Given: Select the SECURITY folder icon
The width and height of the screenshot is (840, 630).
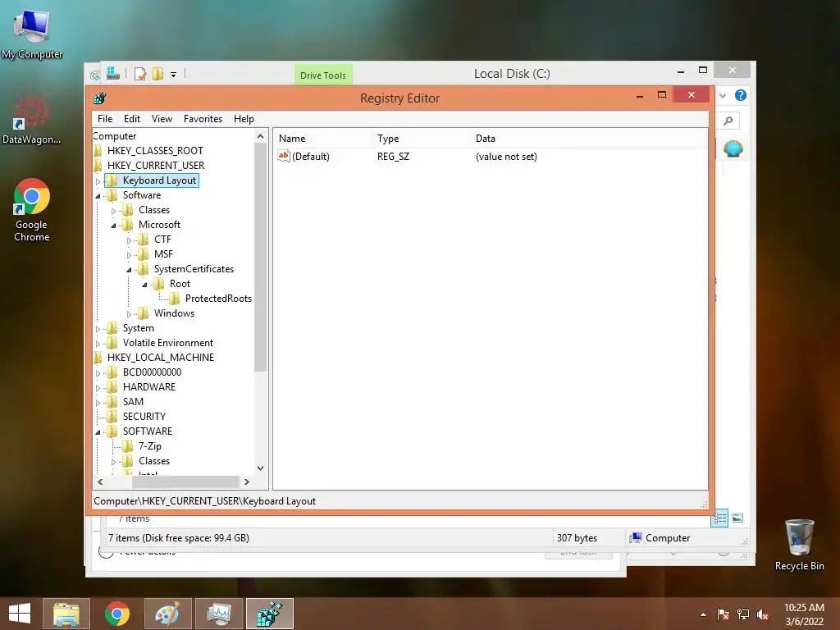Looking at the screenshot, I should [112, 416].
